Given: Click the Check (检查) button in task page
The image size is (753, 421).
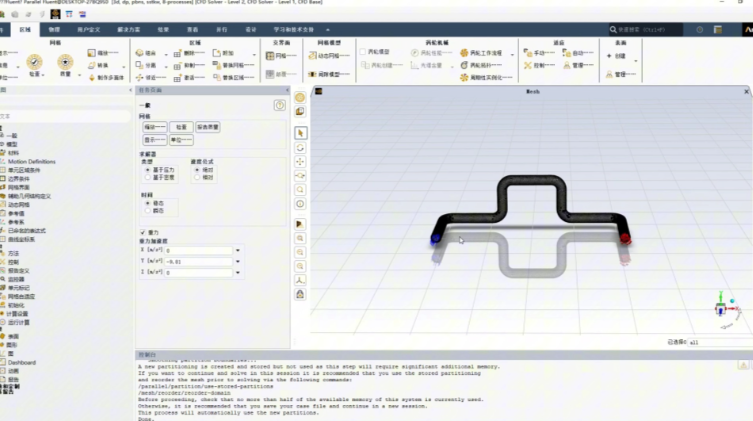Looking at the screenshot, I should [180, 127].
